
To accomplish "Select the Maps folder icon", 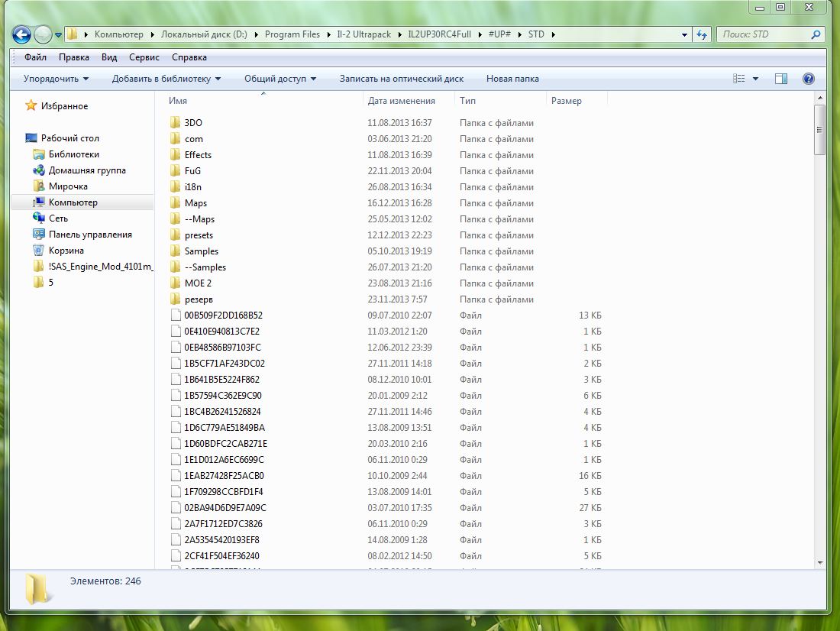I will coord(175,202).
